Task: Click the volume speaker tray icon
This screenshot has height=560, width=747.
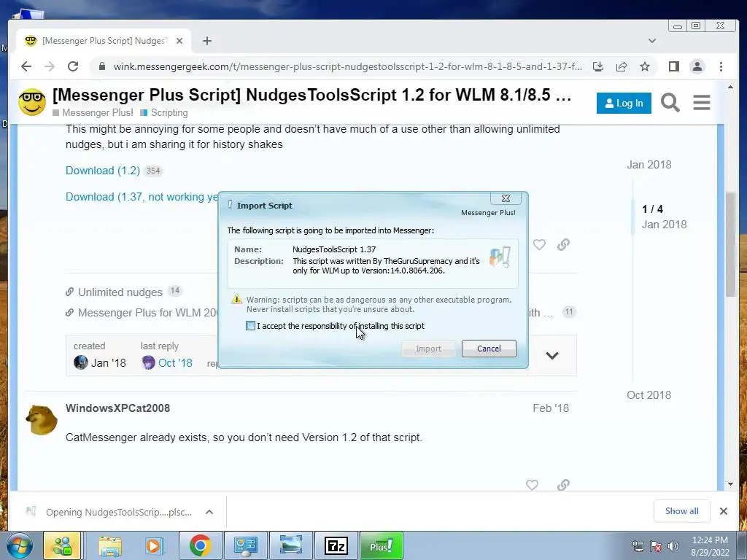Action: pyautogui.click(x=673, y=546)
